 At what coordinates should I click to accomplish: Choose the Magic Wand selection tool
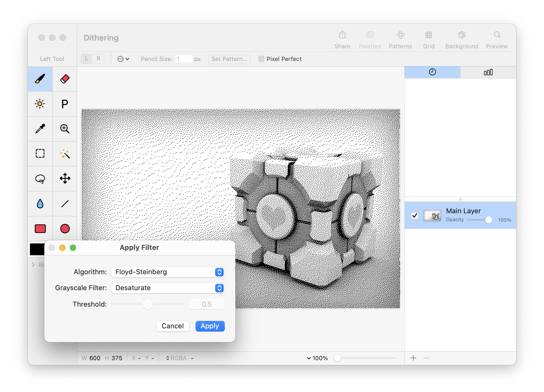[65, 154]
